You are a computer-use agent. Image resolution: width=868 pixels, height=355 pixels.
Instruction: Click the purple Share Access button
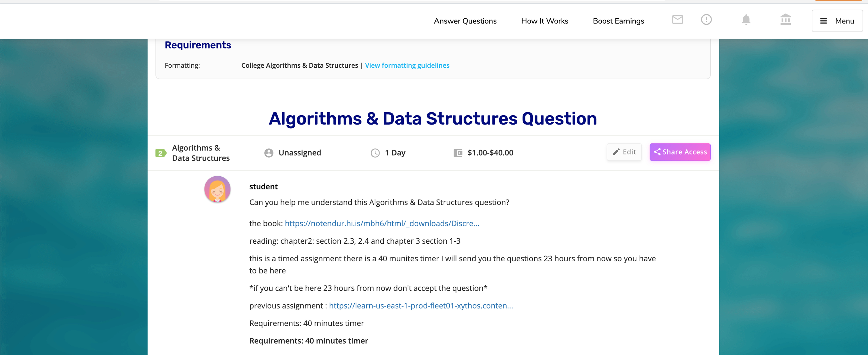[680, 152]
